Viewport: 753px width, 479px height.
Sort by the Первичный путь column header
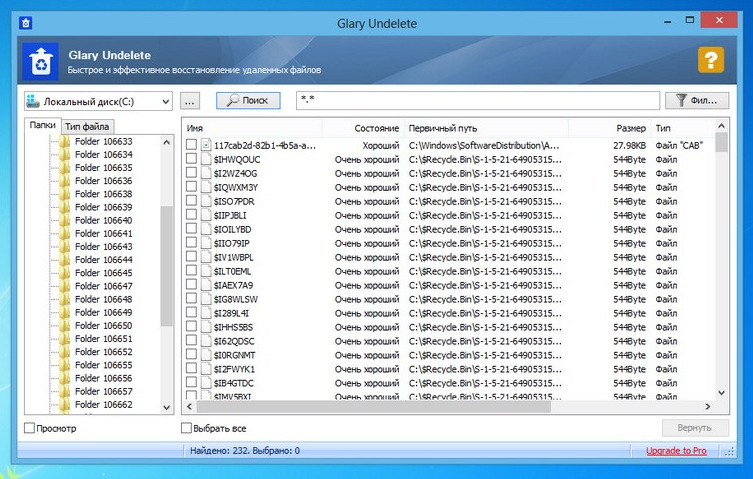click(x=486, y=128)
